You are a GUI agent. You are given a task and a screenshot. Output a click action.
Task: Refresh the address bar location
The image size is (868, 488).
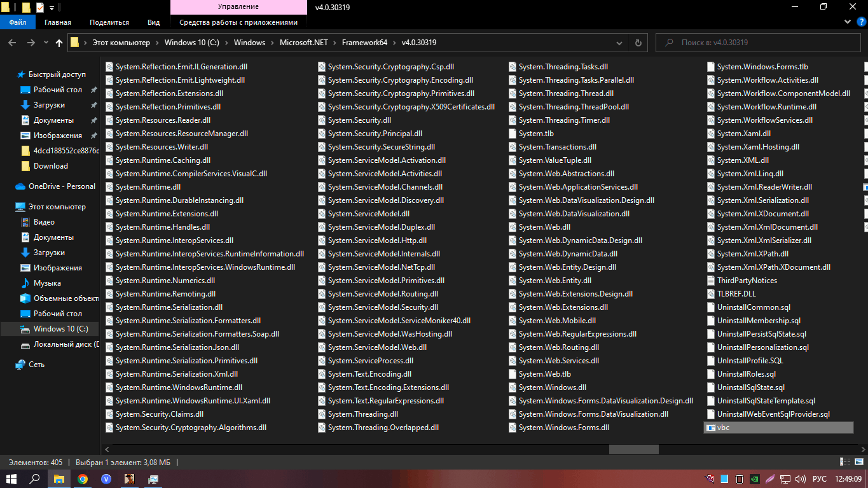pos(638,43)
